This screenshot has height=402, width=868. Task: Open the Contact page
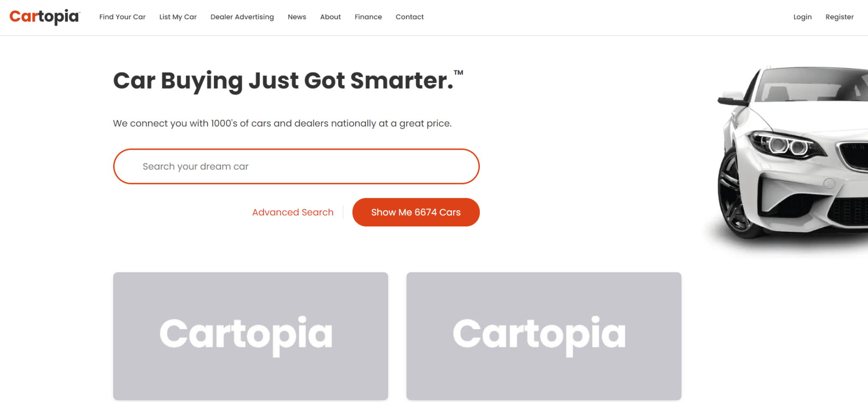409,17
